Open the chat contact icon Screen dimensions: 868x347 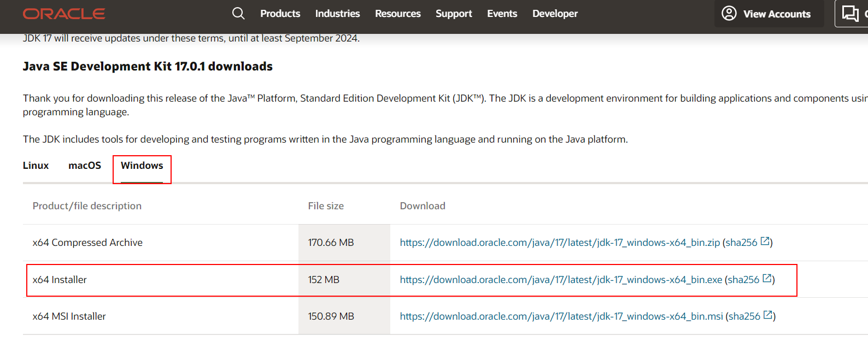pos(851,14)
